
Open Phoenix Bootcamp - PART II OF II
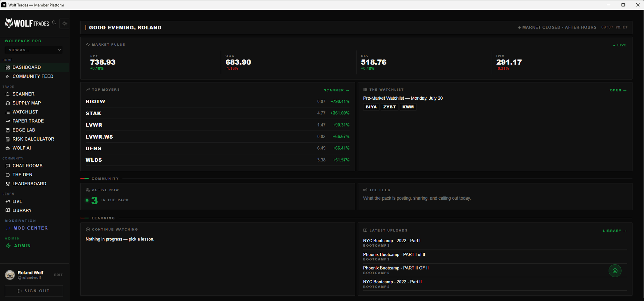click(x=495, y=270)
